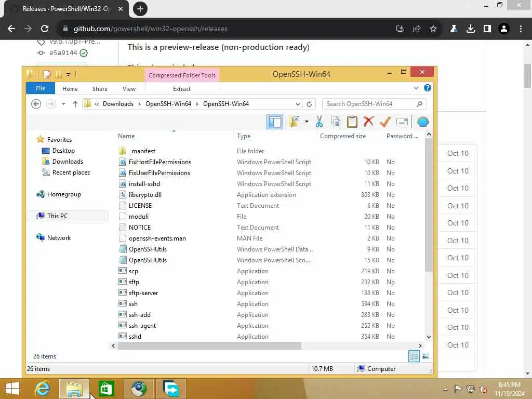This screenshot has height=399, width=532.
Task: Click the first OpenSSH-Win64 breadcrumb segment
Action: (168, 104)
